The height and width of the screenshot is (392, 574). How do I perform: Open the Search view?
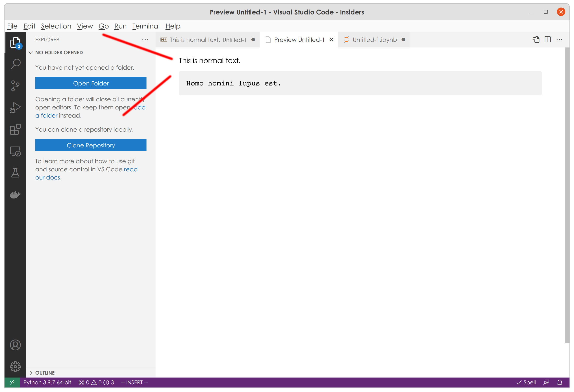coord(15,64)
